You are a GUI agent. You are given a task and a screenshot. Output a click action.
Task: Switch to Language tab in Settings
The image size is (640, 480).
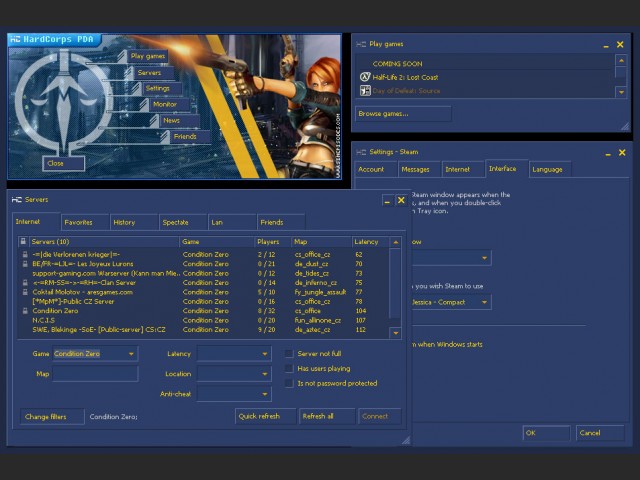(550, 169)
